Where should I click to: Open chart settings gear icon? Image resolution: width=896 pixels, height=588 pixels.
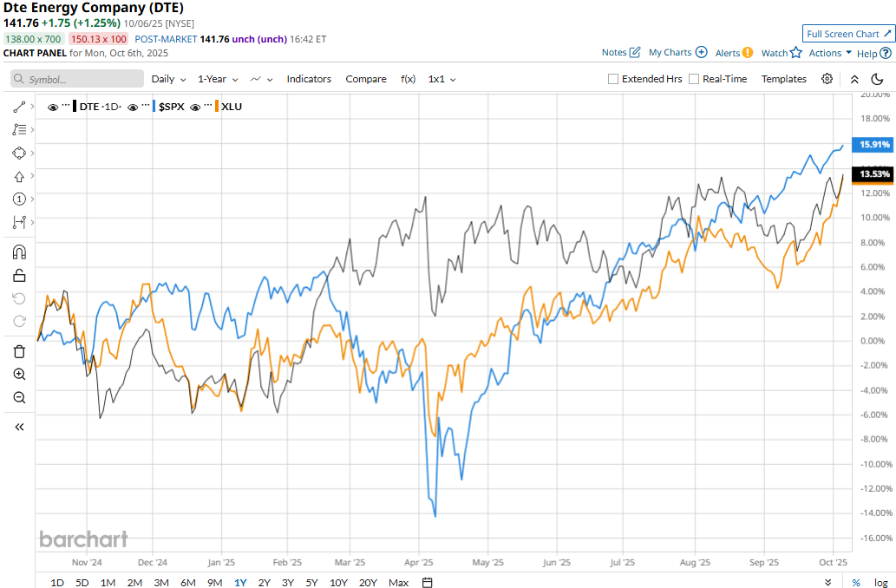827,79
